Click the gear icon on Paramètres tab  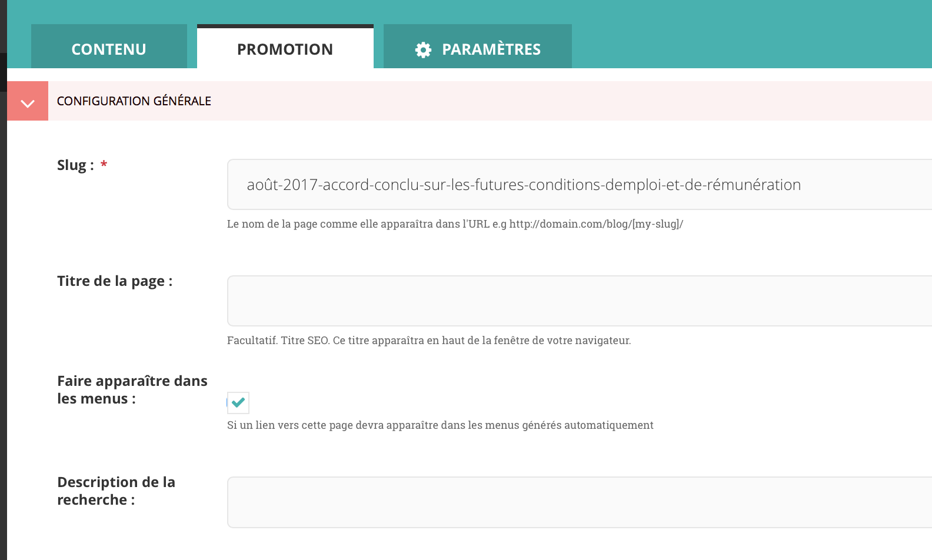(x=422, y=49)
